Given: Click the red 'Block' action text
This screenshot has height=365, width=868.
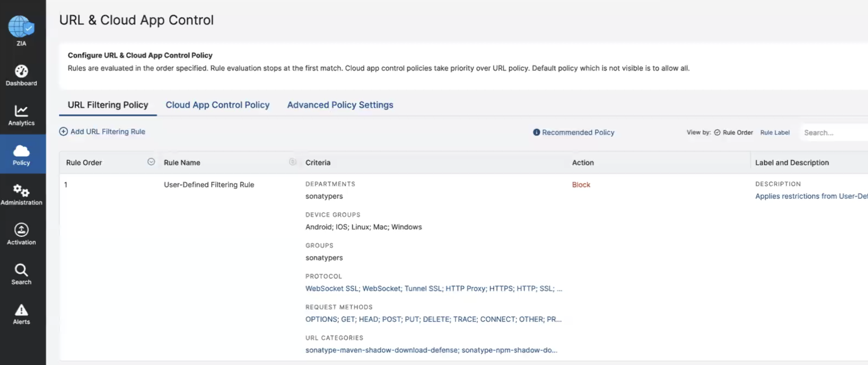Looking at the screenshot, I should (581, 185).
